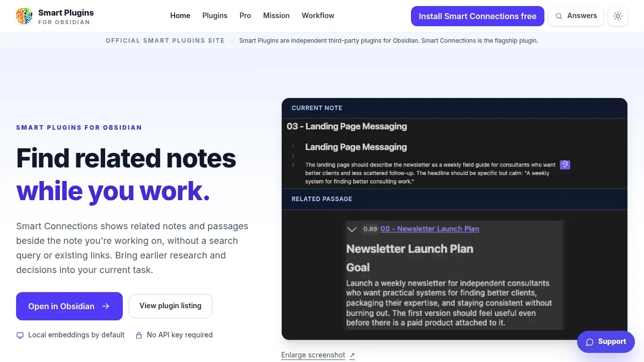Click the CURRENT NOTE header label
644x362 pixels.
[x=317, y=108]
